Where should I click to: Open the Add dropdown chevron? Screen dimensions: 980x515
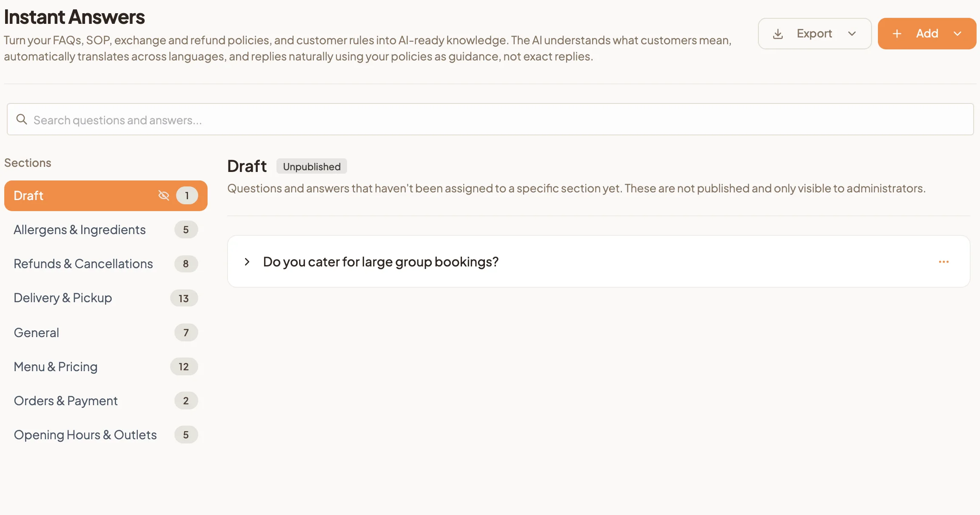coord(957,34)
